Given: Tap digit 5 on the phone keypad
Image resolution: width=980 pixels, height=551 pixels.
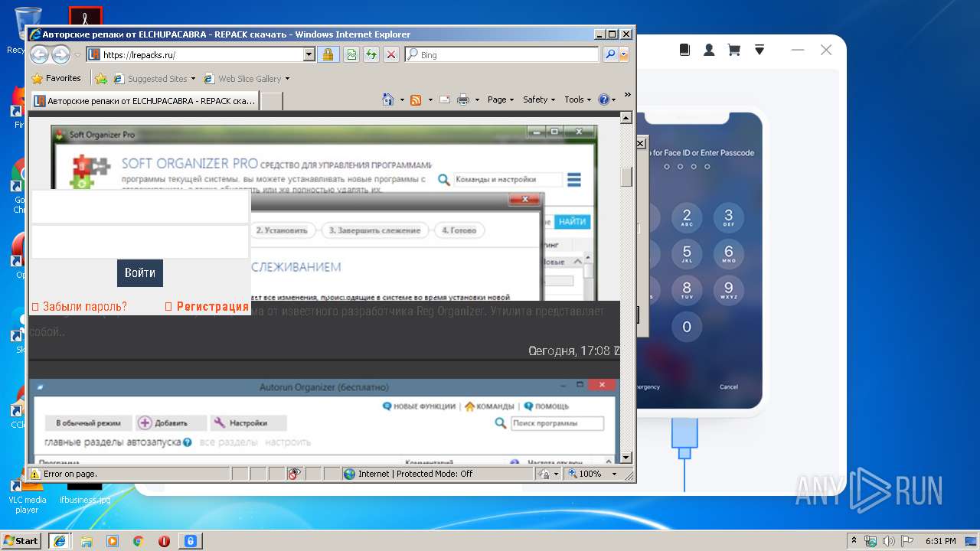Looking at the screenshot, I should point(687,255).
